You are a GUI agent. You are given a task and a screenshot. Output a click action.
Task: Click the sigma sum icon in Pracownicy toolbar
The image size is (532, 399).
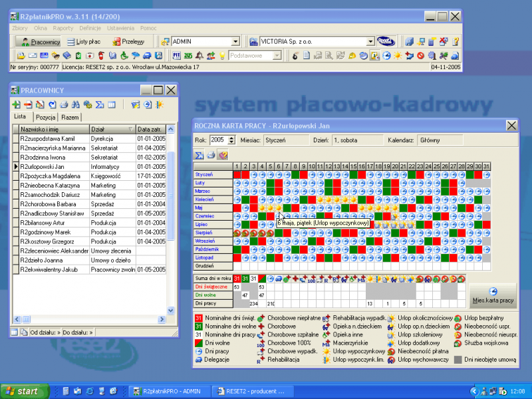100,104
